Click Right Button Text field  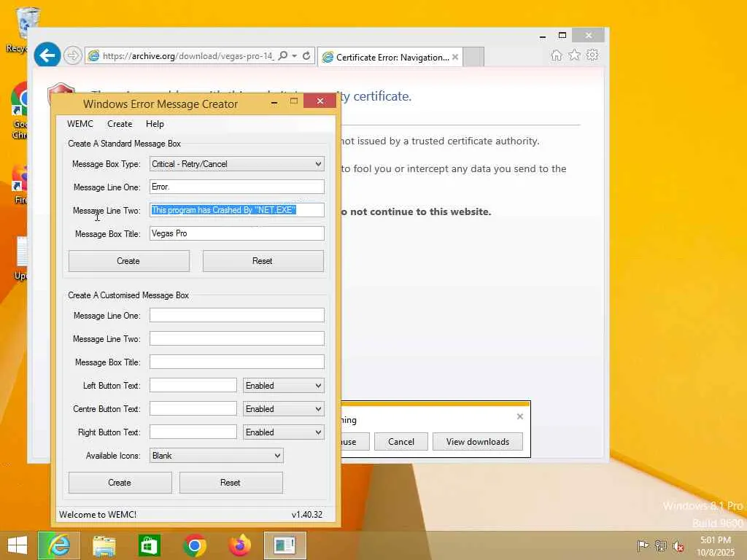(x=193, y=432)
